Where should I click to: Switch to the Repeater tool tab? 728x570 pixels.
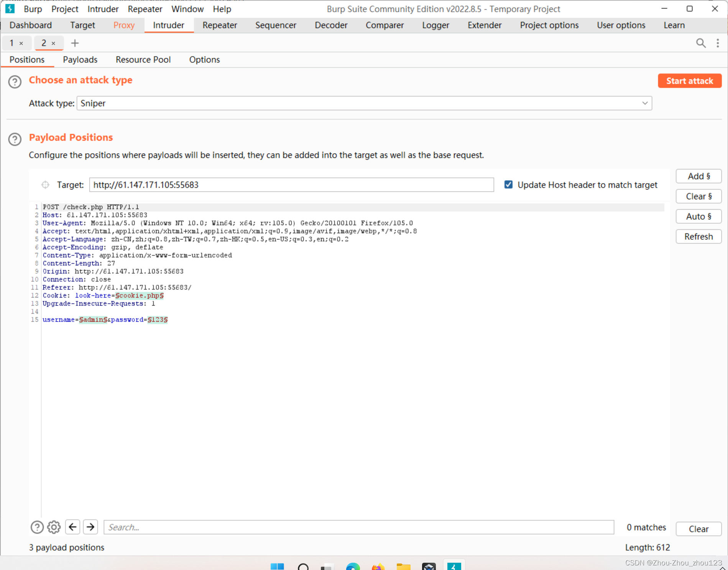220,25
